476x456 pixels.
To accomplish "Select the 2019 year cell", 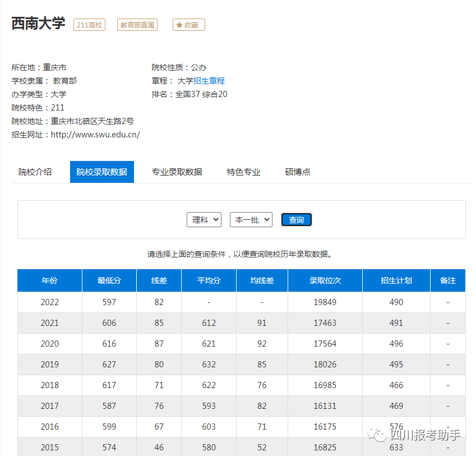I will click(x=49, y=365).
